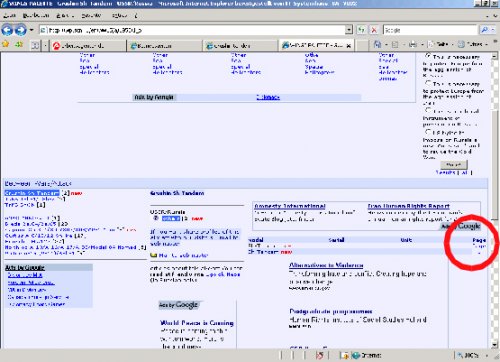Open the Quick Tabs list arrow
The height and width of the screenshot is (362, 500).
coord(45,45)
